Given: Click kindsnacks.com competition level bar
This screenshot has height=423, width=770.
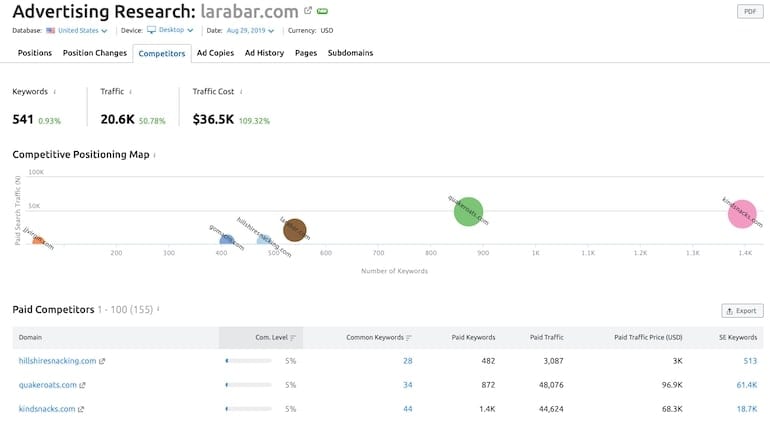Looking at the screenshot, I should tap(248, 409).
